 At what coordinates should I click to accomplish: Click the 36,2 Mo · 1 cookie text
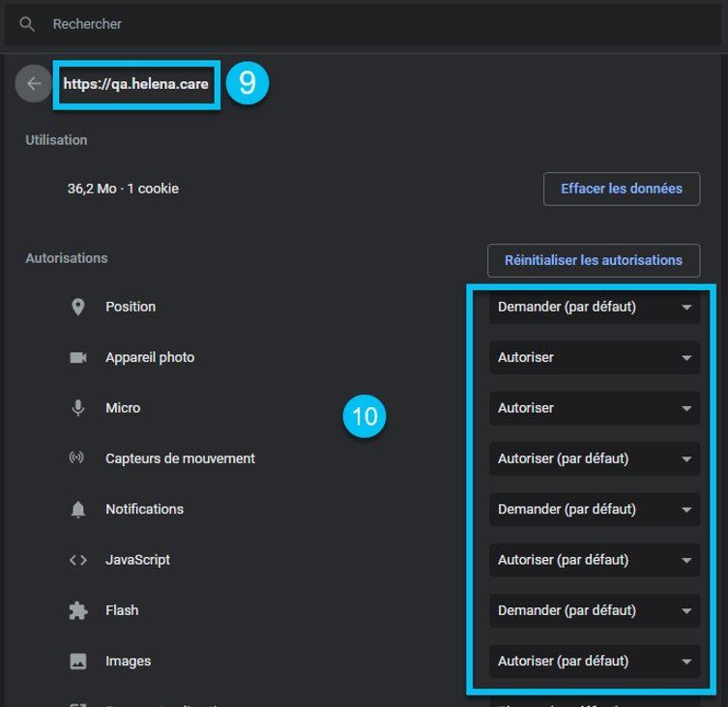click(x=123, y=189)
